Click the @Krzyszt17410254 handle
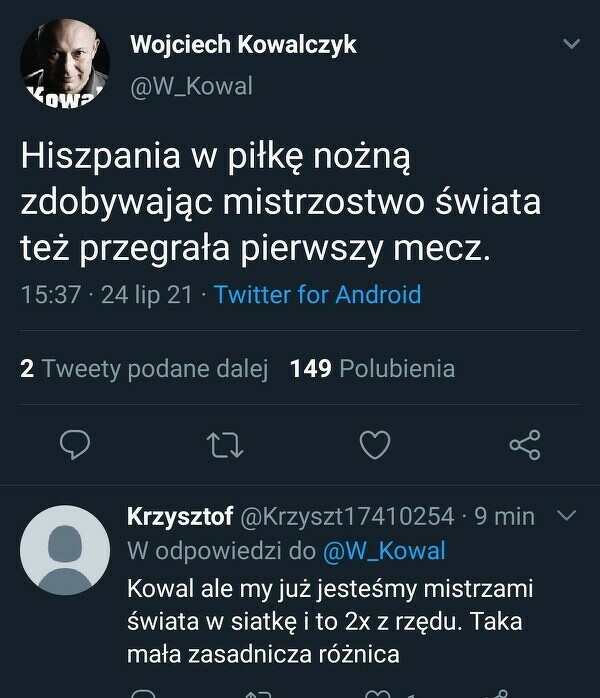 pyautogui.click(x=348, y=516)
